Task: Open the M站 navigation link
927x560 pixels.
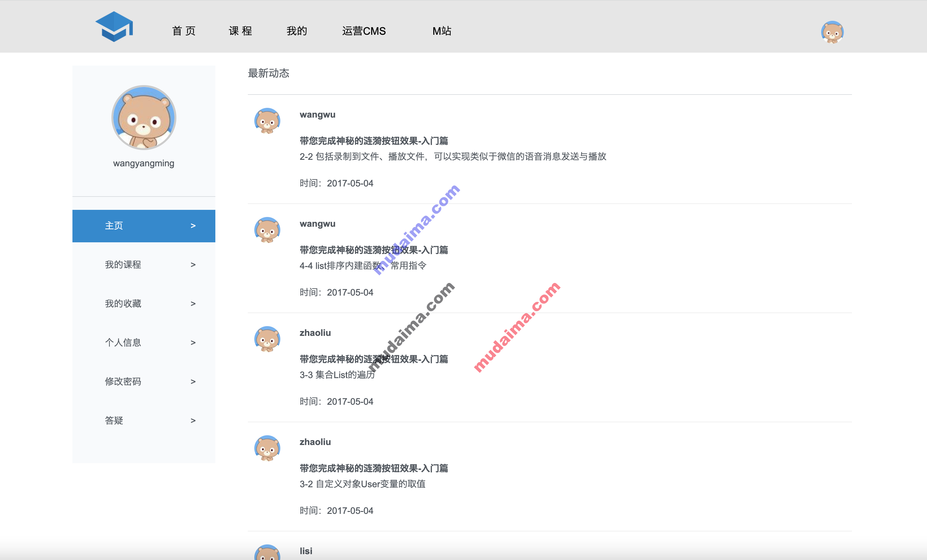Action: 442,31
